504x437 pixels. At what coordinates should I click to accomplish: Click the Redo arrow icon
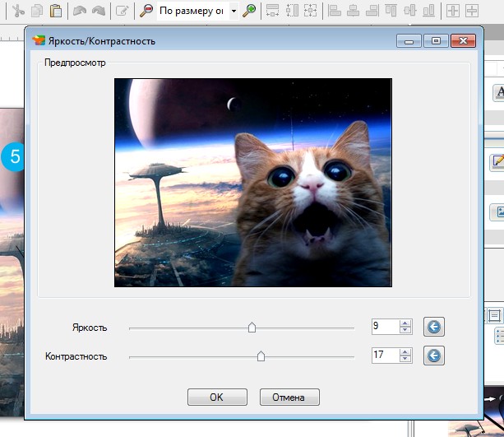tap(99, 11)
